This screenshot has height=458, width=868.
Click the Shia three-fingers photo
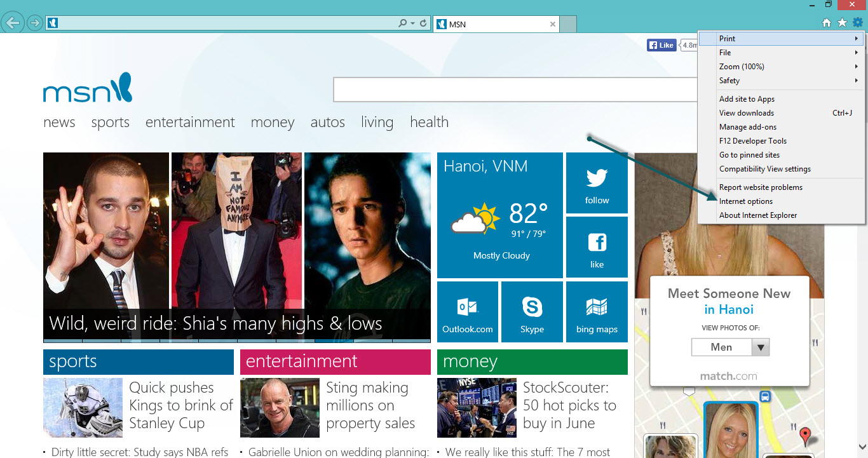tap(106, 230)
